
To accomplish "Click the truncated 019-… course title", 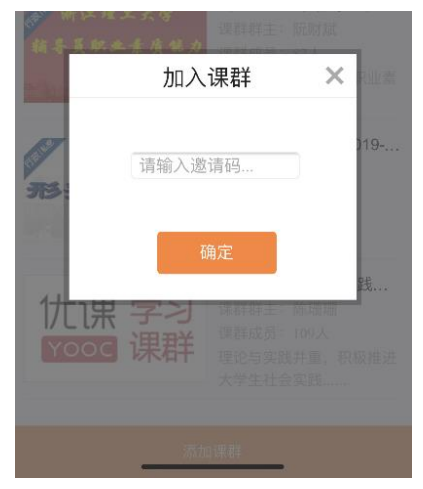I will pyautogui.click(x=378, y=145).
